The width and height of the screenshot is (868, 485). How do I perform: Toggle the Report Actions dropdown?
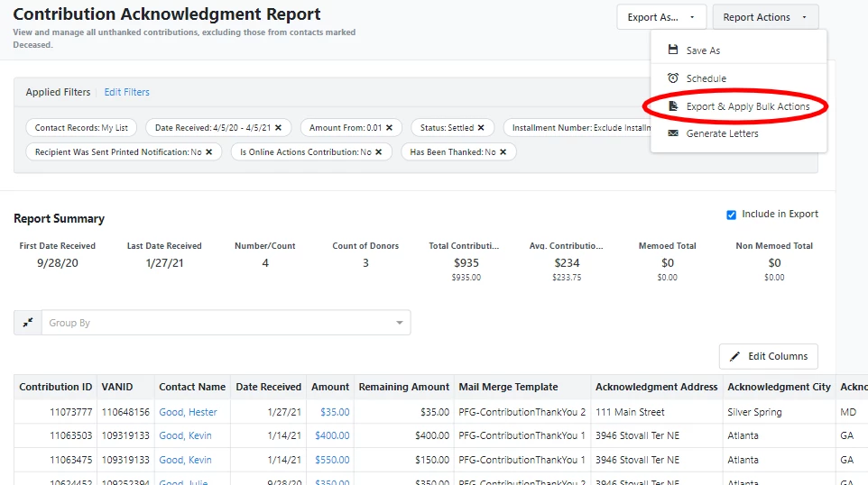click(765, 17)
